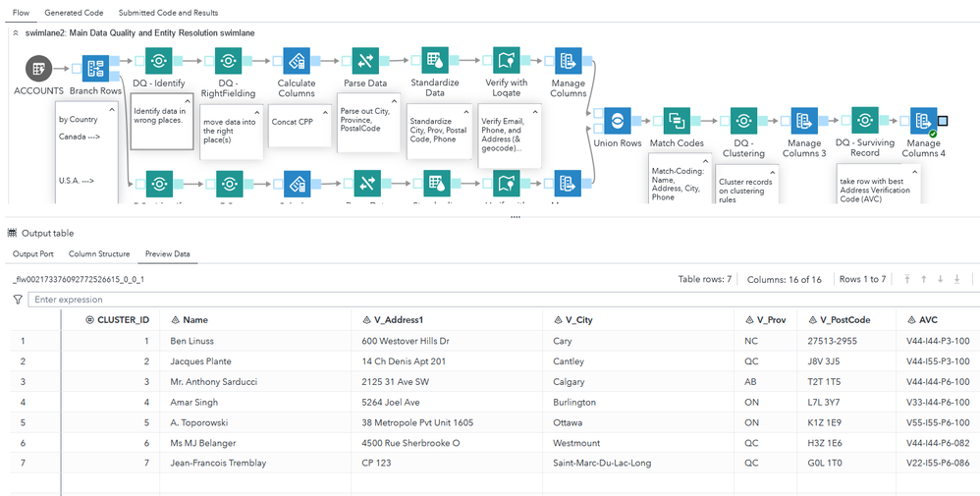
Task: Open the Column Structure tab
Action: [99, 254]
